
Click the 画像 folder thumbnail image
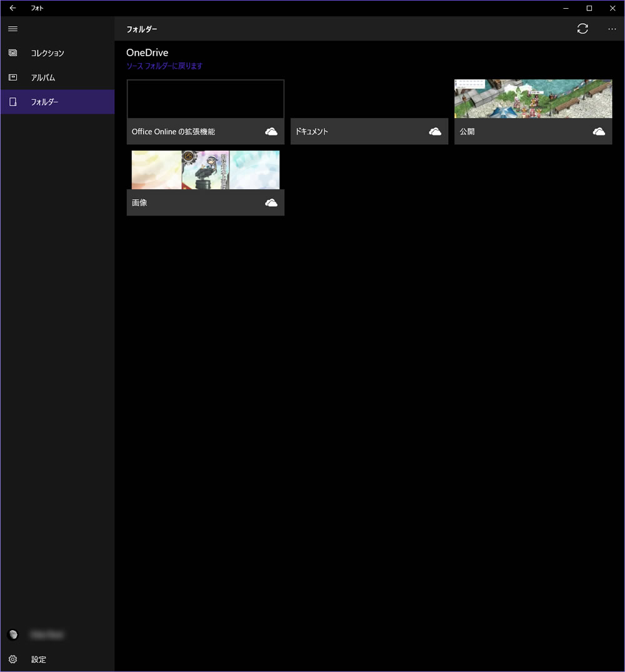206,170
